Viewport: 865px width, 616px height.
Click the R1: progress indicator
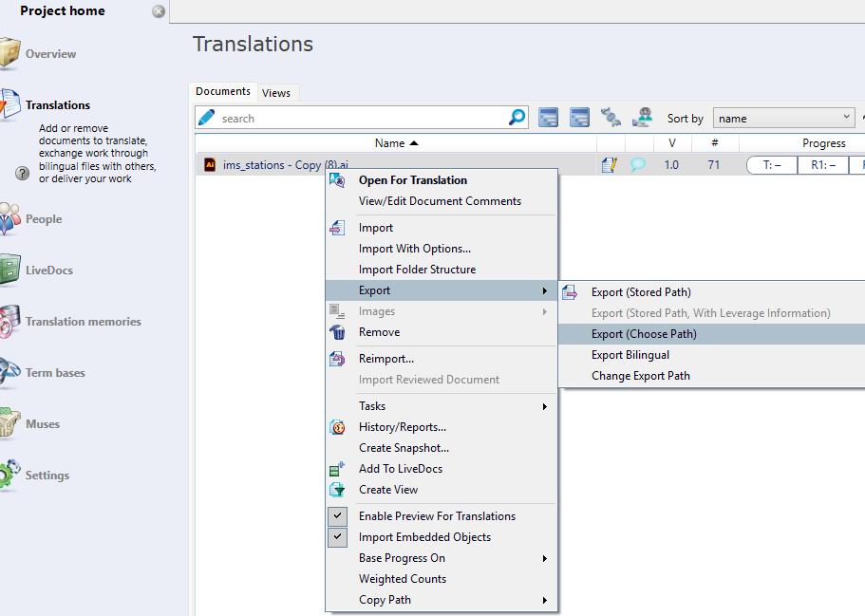click(x=823, y=165)
